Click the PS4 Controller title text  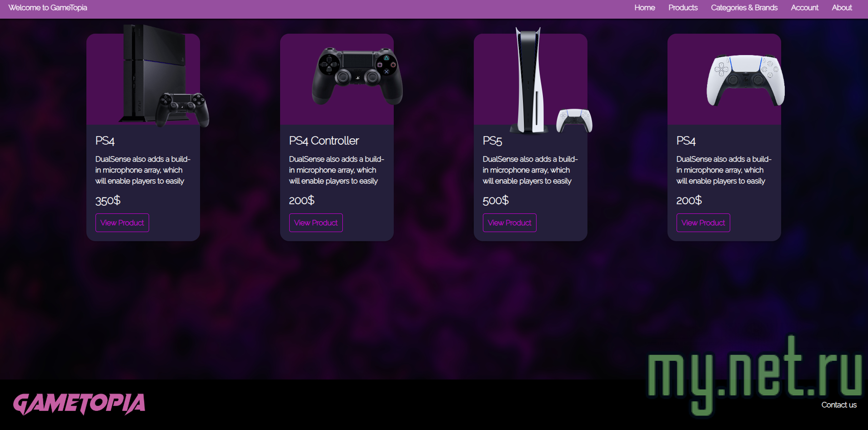coord(324,141)
